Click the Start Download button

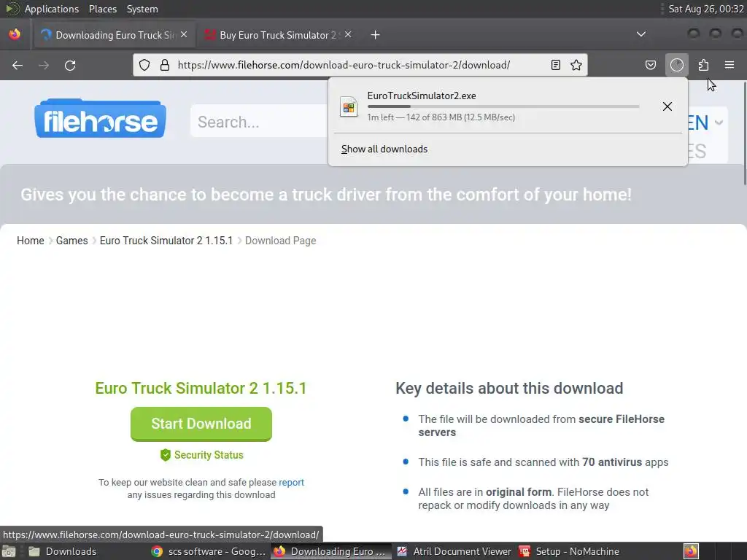pyautogui.click(x=201, y=424)
